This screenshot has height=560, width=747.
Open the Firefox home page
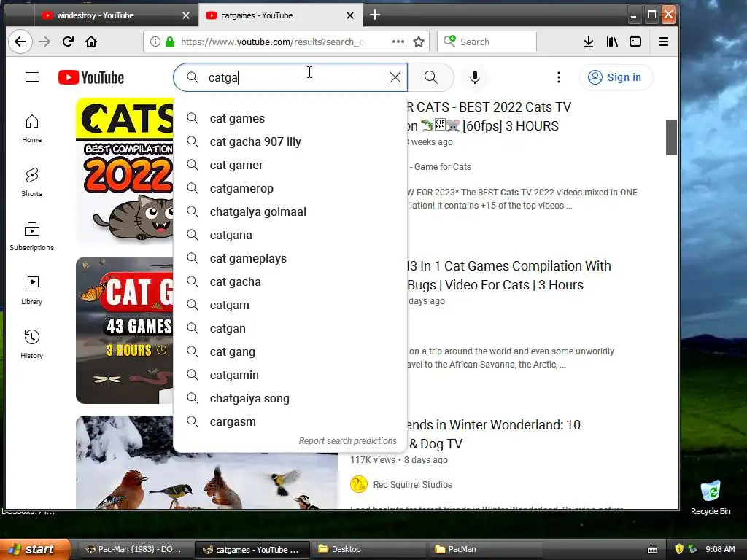click(x=91, y=42)
